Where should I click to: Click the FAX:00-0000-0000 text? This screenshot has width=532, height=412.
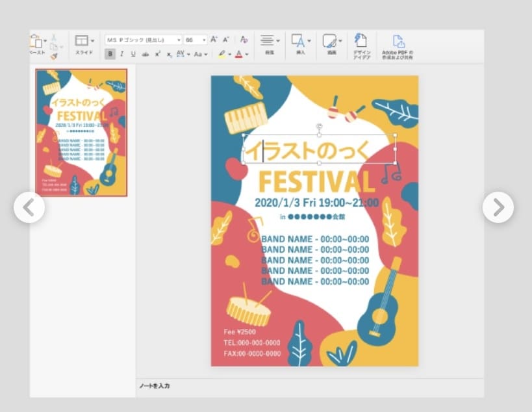pos(252,354)
